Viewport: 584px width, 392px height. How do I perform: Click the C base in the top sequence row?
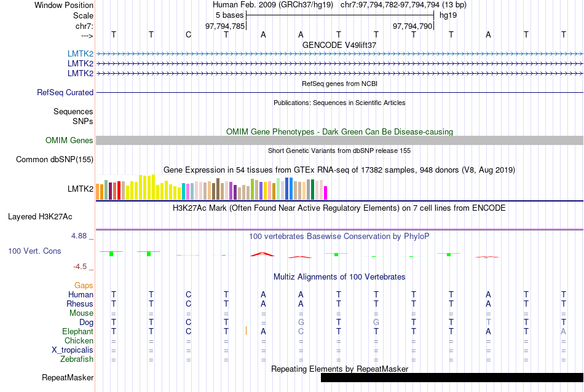tap(189, 34)
